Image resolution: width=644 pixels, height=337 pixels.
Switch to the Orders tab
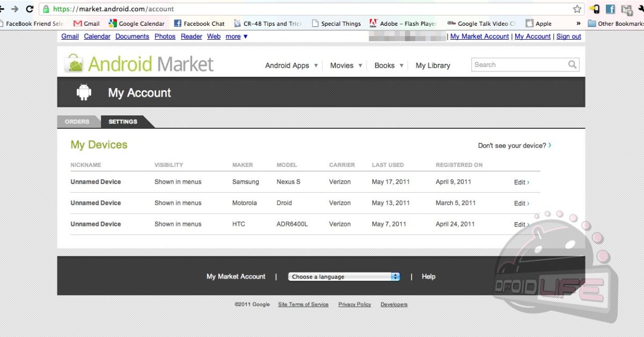(77, 122)
